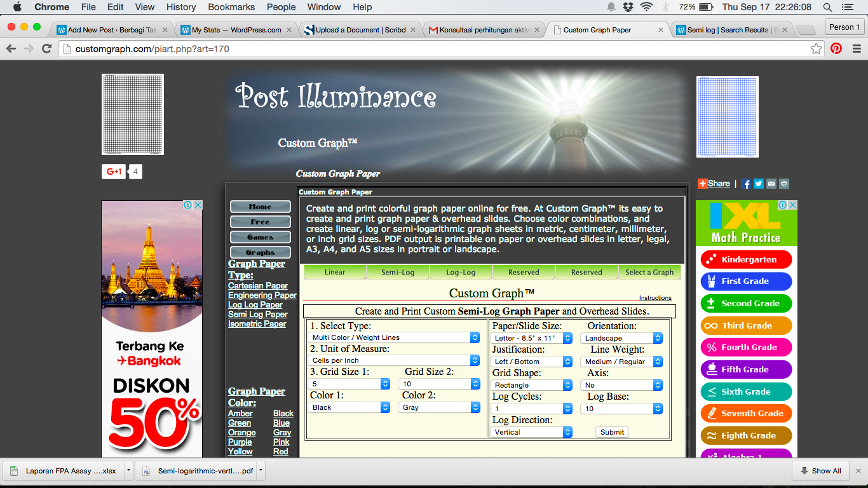868x488 pixels.
Task: Click the email share icon
Action: (771, 184)
